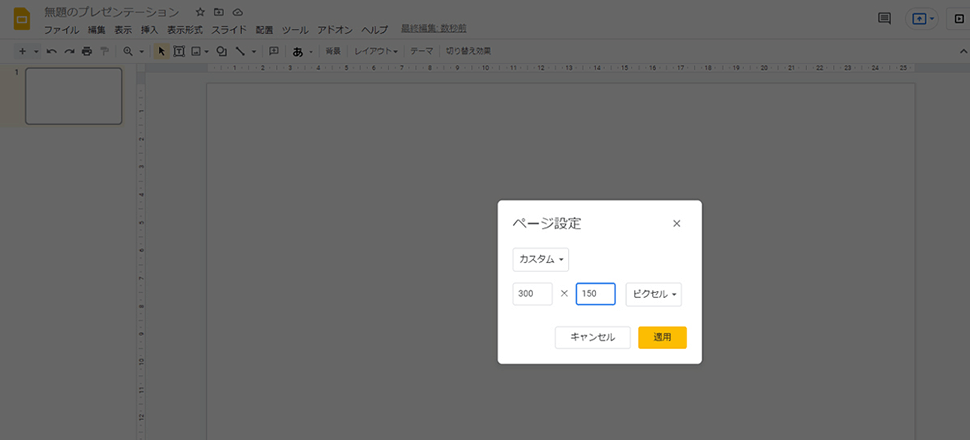Click the Google Slides home logo
Screen dimensions: 970x440
pos(22,19)
